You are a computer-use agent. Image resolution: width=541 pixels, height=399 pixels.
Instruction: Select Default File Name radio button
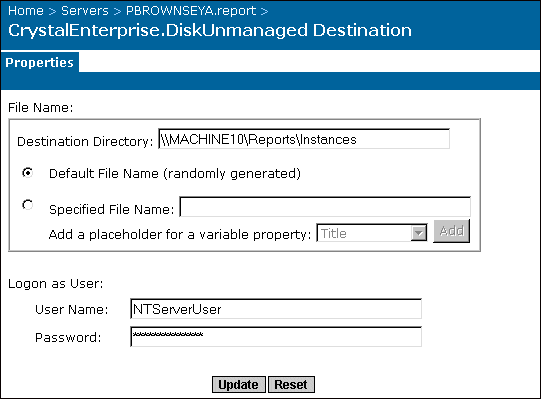28,172
